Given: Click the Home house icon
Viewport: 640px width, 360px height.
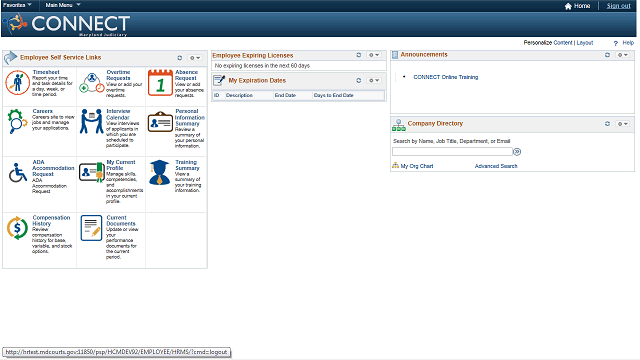Looking at the screenshot, I should (568, 6).
